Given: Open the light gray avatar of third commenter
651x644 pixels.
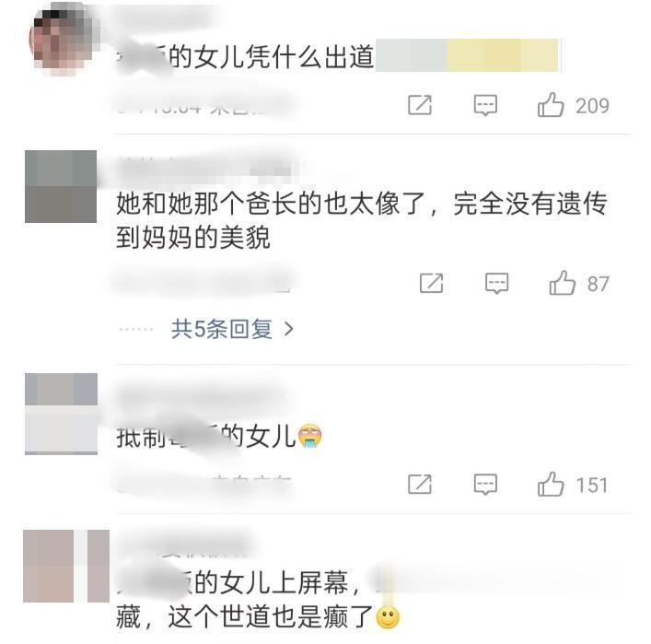Looking at the screenshot, I should (x=61, y=414).
